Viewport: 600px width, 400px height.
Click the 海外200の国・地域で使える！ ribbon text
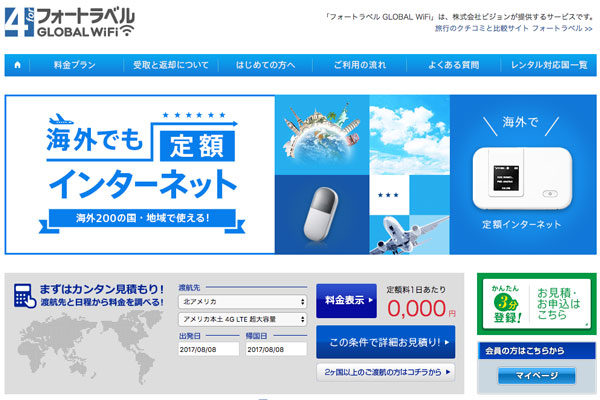142,218
